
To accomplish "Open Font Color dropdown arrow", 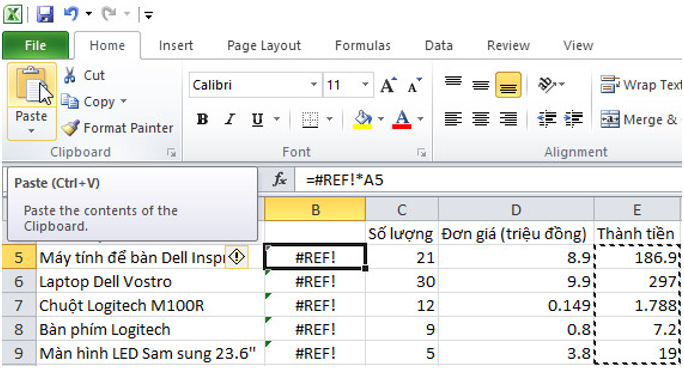I will (x=421, y=119).
